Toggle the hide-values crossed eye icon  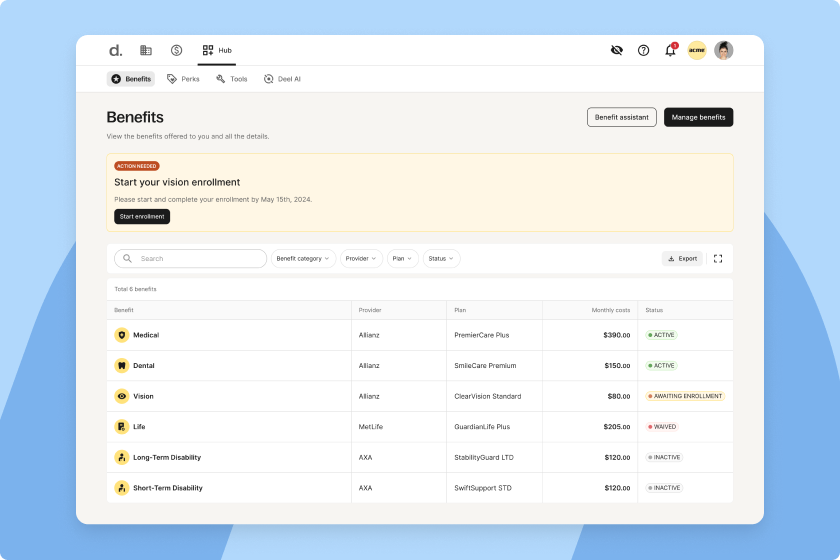pyautogui.click(x=617, y=50)
